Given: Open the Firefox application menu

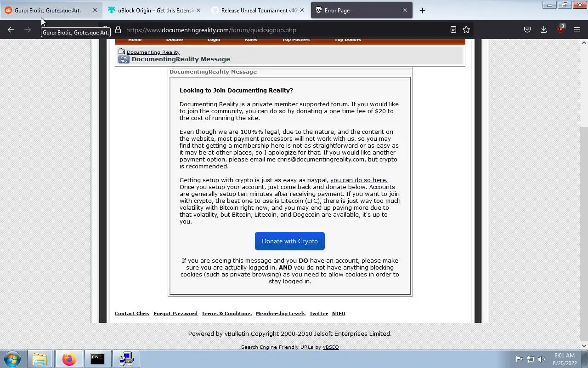Looking at the screenshot, I should click(577, 30).
